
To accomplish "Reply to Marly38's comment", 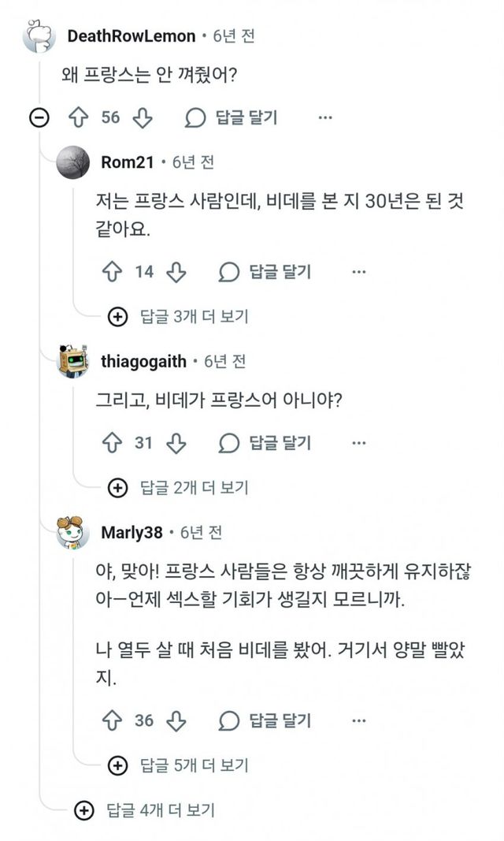I will pos(266,720).
